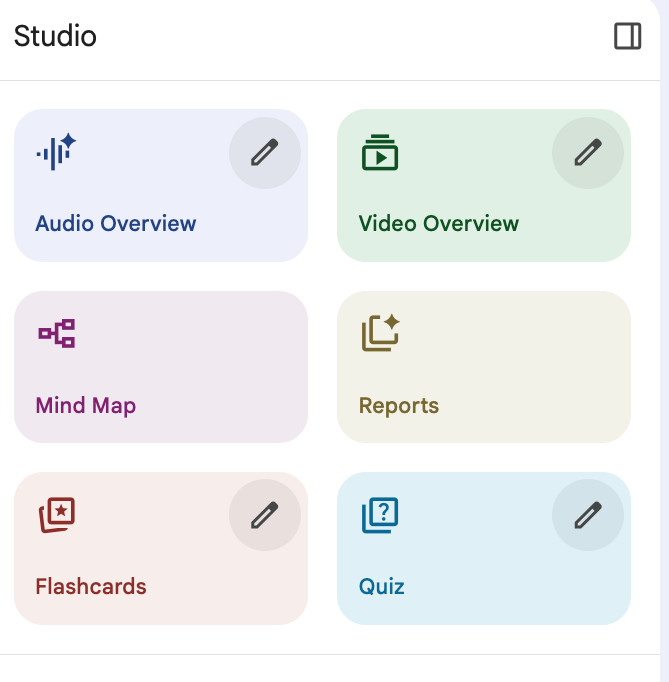This screenshot has height=682, width=669.
Task: Choose the Reports text label
Action: tap(399, 406)
